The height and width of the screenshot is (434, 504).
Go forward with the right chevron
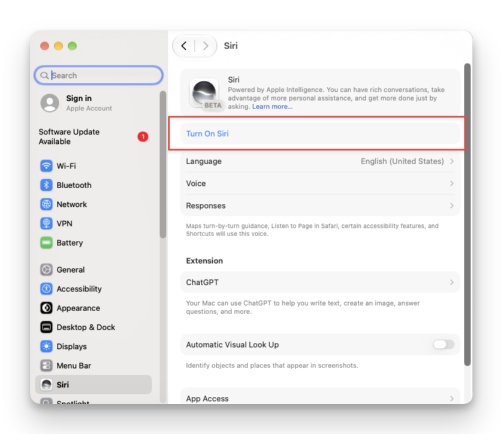coord(206,46)
